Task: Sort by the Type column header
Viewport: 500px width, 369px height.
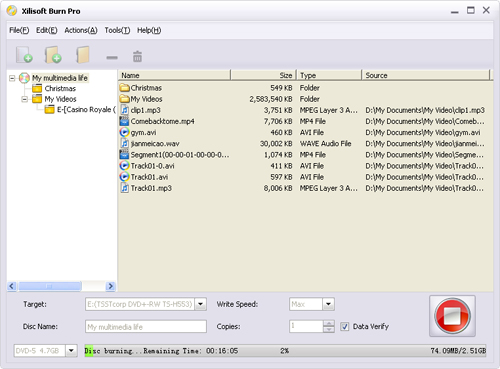Action: tap(329, 75)
